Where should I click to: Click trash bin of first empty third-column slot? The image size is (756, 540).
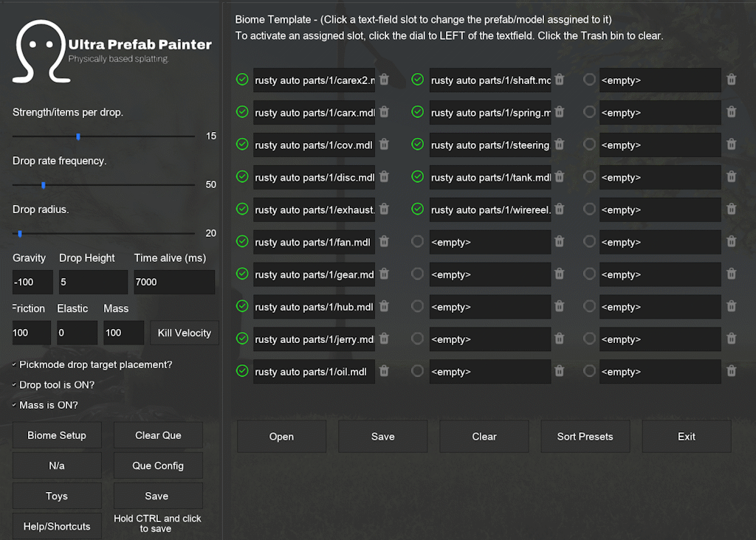[x=732, y=80]
